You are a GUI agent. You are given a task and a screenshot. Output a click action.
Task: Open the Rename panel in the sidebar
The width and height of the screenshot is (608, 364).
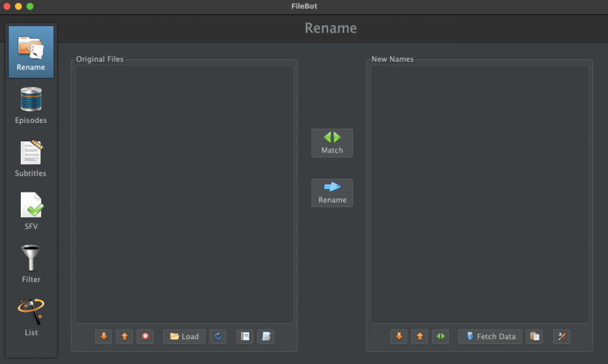31,52
